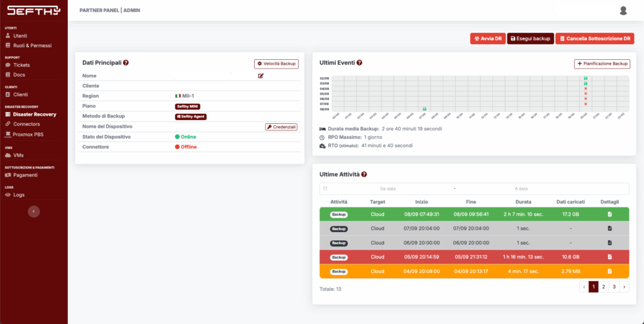The image size is (644, 324).
Task: Collapse the sidebar with the arrow button
Action: [33, 211]
